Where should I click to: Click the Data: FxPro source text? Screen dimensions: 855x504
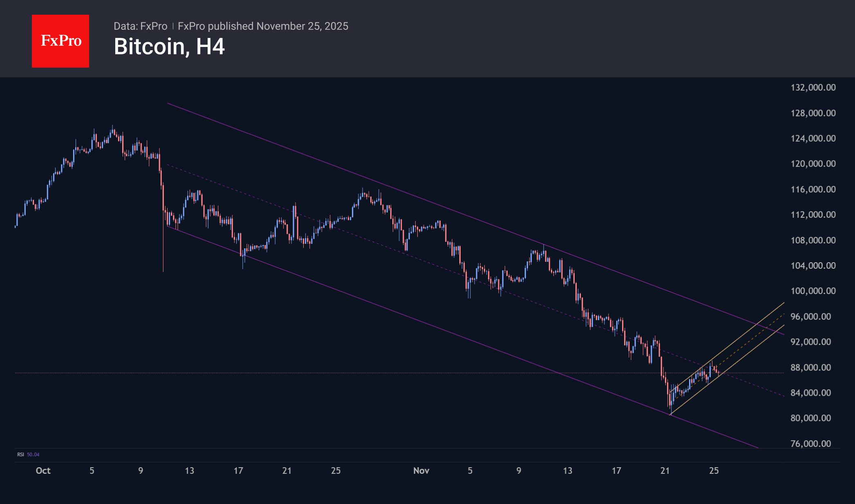click(x=140, y=26)
